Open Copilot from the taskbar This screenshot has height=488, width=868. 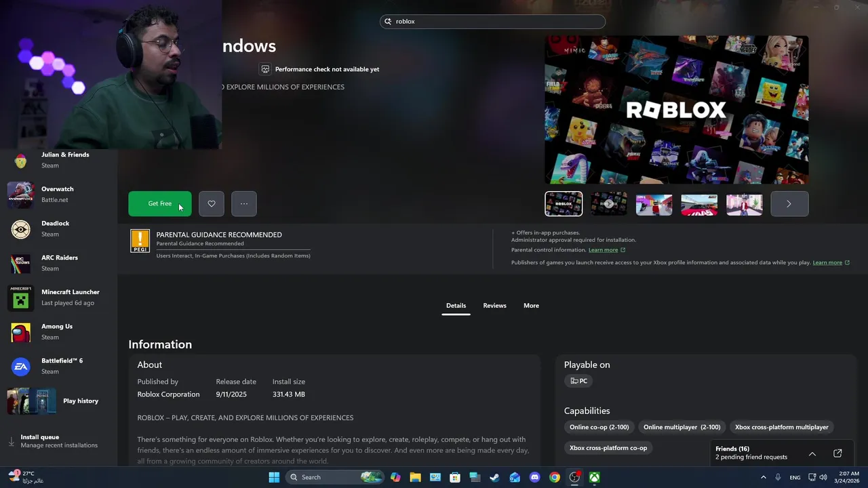395,477
